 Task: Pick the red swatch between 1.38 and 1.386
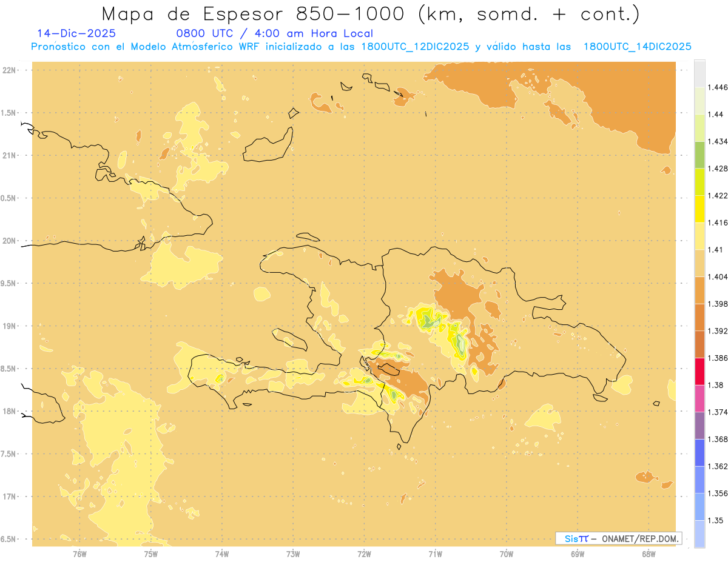pyautogui.click(x=699, y=371)
